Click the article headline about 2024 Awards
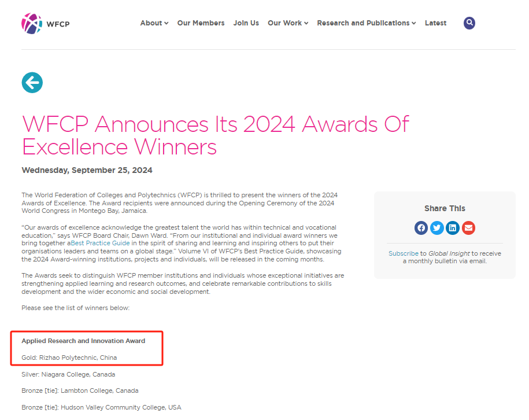The image size is (529, 420). point(215,135)
